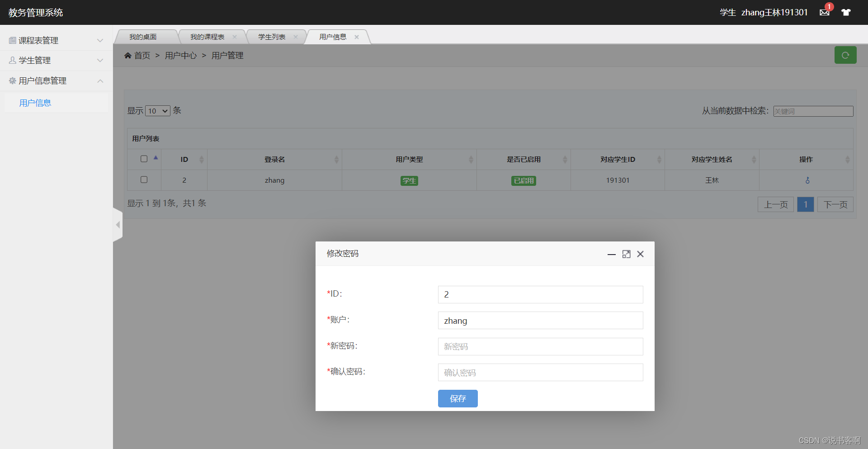
Task: Click the 已启用 status badge
Action: click(x=524, y=181)
